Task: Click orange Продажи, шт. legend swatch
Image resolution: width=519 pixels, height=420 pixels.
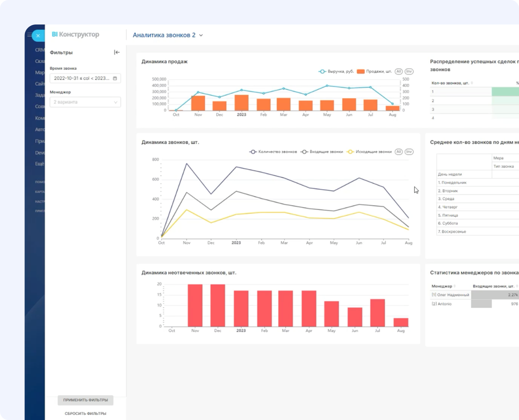Action: [x=360, y=72]
